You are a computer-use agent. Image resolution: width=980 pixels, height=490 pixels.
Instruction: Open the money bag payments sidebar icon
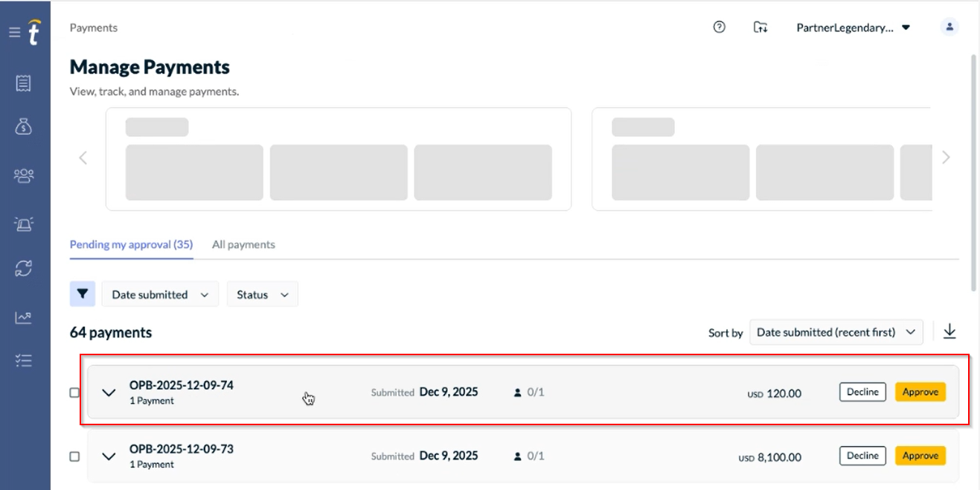point(24,127)
